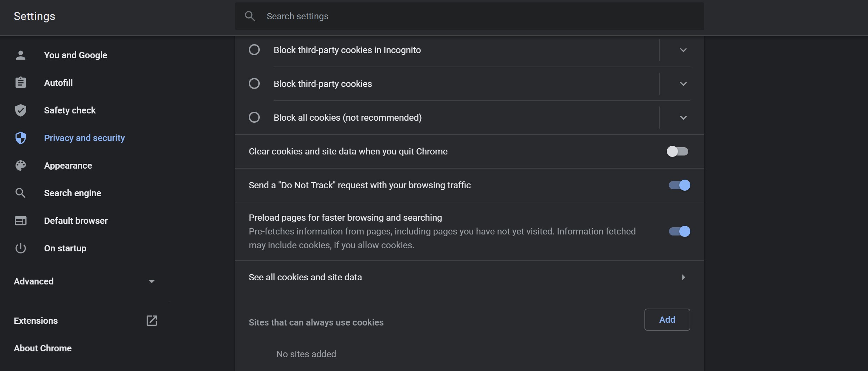
Task: Add a site that can always use cookies
Action: (x=667, y=320)
